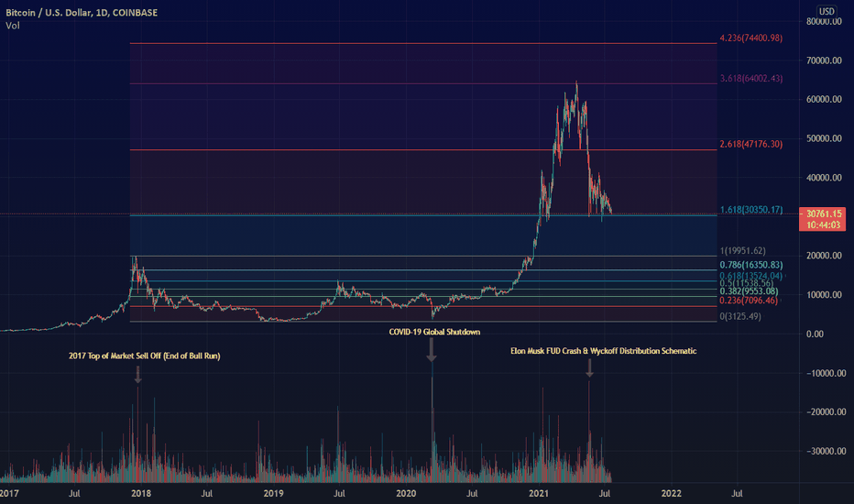Click the 20000.00 price axis label
The width and height of the screenshot is (854, 504).
(824, 256)
